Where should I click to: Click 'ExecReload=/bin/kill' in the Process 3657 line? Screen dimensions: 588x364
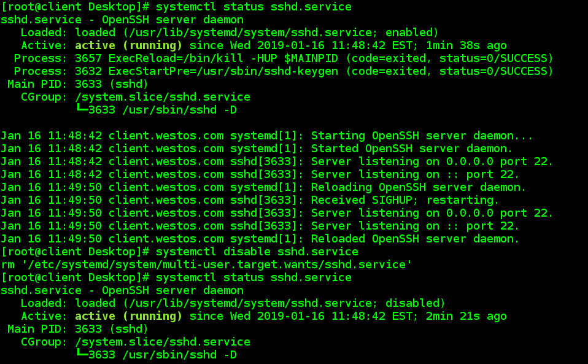click(176, 58)
